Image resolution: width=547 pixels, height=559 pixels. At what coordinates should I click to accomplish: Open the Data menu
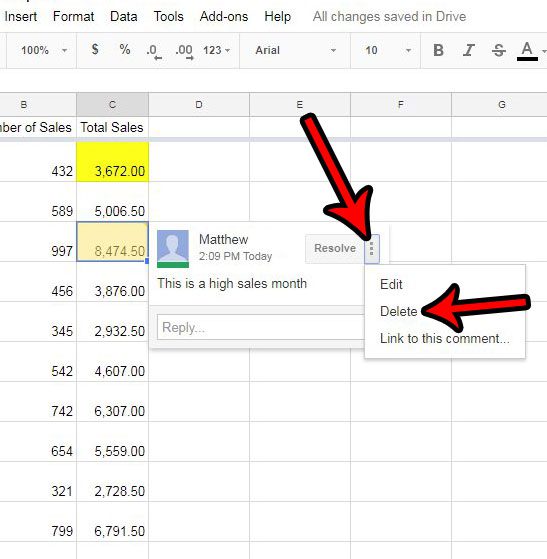[x=124, y=16]
